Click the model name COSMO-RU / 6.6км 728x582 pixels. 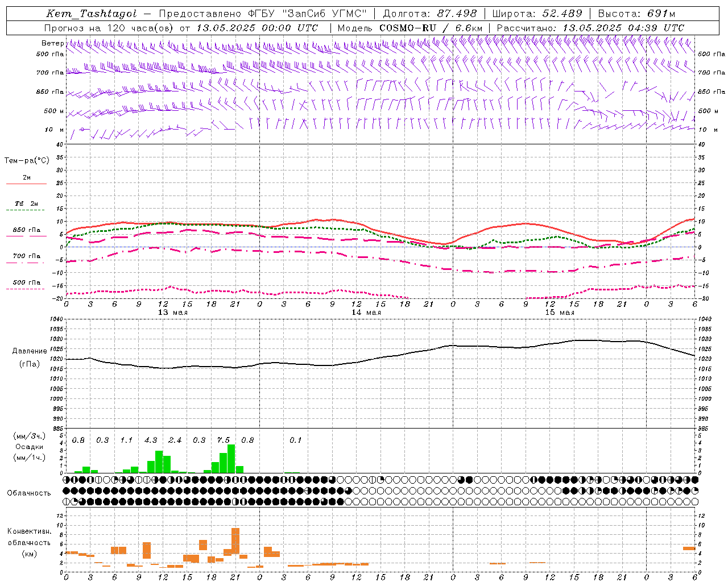click(x=431, y=28)
